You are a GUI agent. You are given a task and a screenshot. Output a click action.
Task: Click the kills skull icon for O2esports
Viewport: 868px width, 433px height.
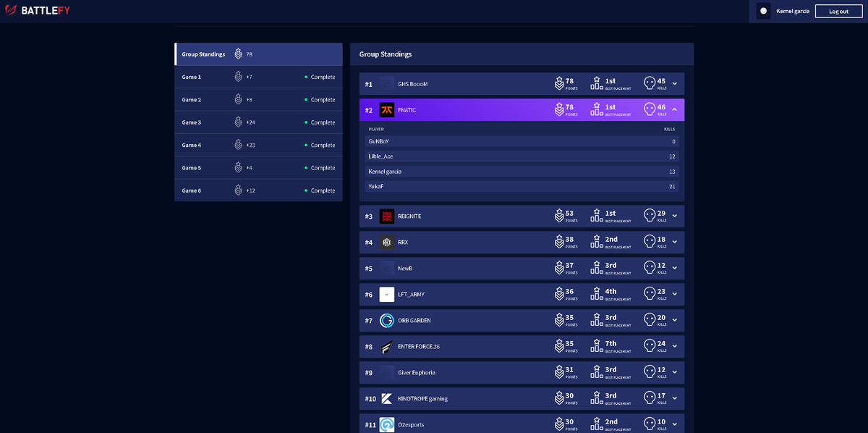click(x=649, y=424)
